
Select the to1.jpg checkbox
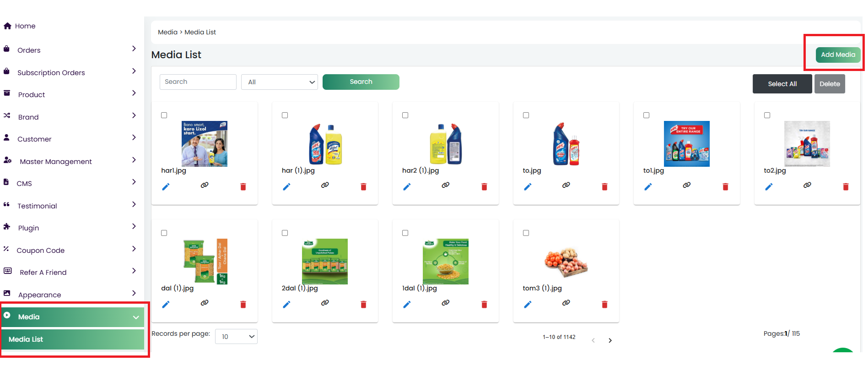tap(647, 115)
